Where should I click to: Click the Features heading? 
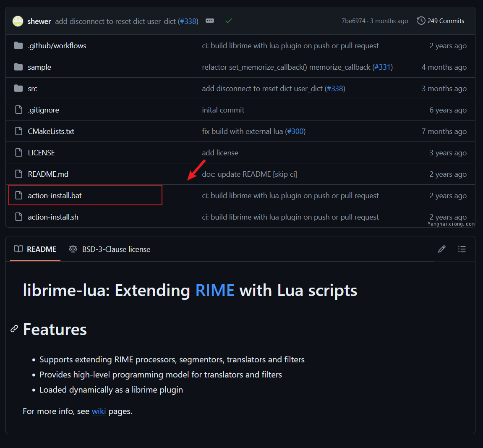[x=55, y=329]
